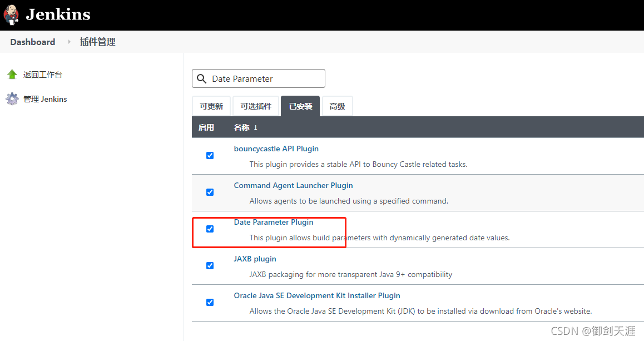The height and width of the screenshot is (341, 644).
Task: Open the 高级 tab
Action: click(x=337, y=106)
